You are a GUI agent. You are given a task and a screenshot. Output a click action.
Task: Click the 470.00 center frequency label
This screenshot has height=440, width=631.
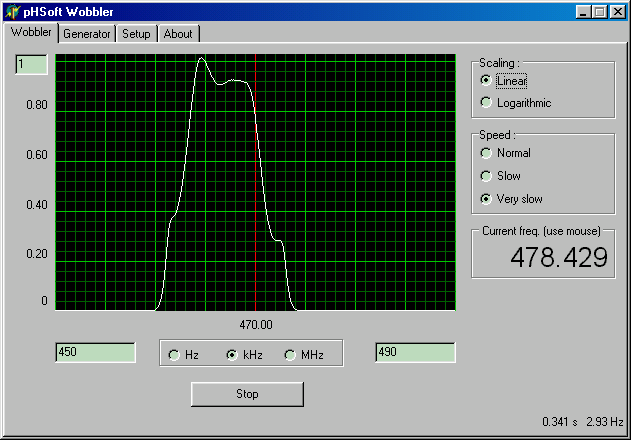[x=256, y=325]
